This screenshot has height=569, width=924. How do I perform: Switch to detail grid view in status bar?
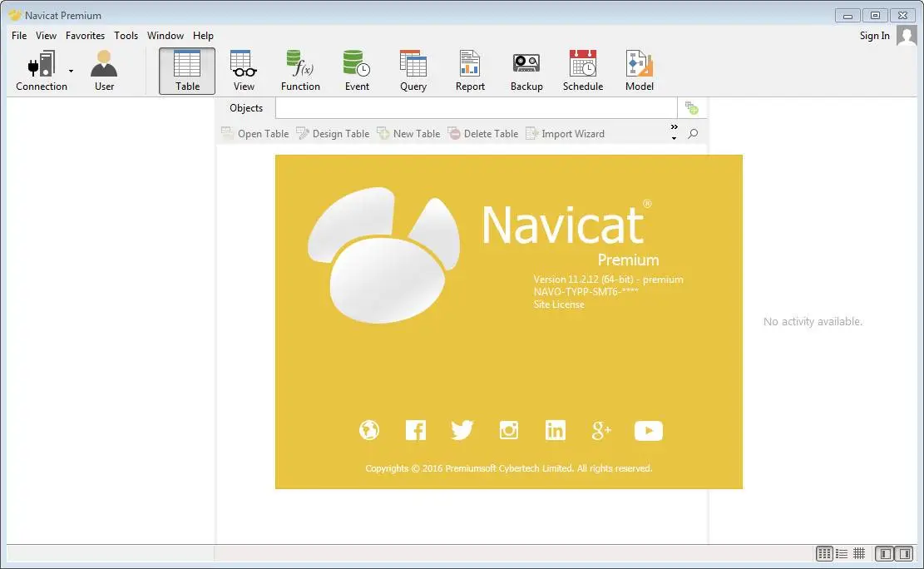click(859, 554)
